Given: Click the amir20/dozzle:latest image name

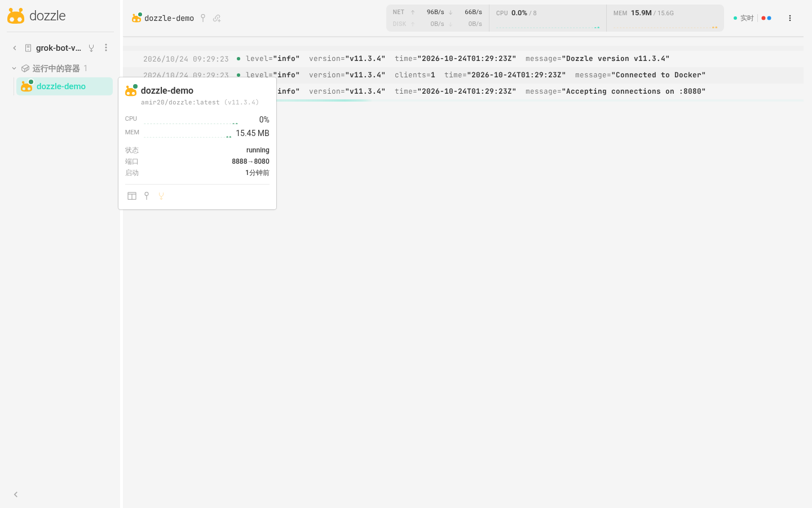Looking at the screenshot, I should (x=180, y=102).
